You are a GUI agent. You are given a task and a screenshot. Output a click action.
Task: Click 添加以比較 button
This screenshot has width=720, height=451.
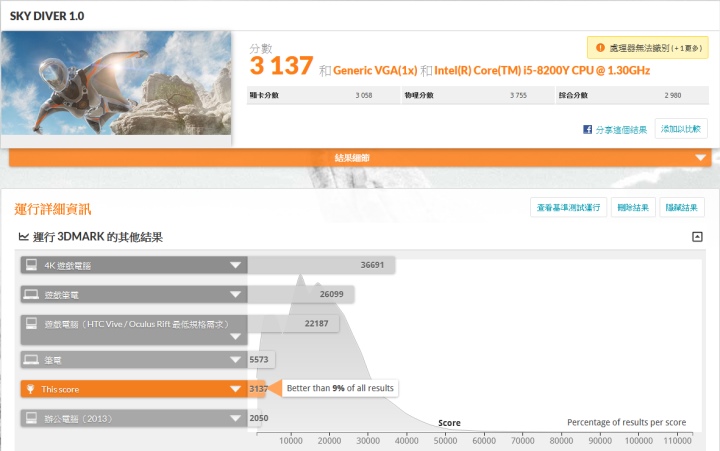tap(682, 129)
